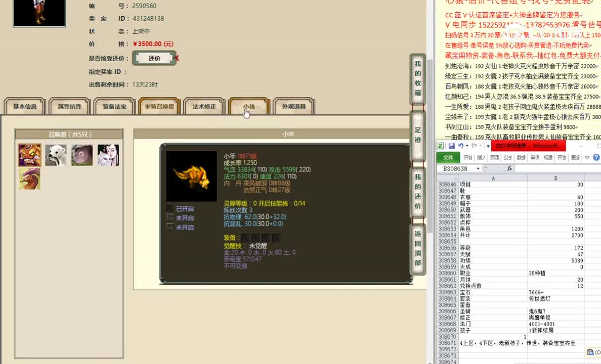The image size is (601, 364).
Task: Open the Quick Access Toolbar customize dropdown
Action: tap(488, 146)
